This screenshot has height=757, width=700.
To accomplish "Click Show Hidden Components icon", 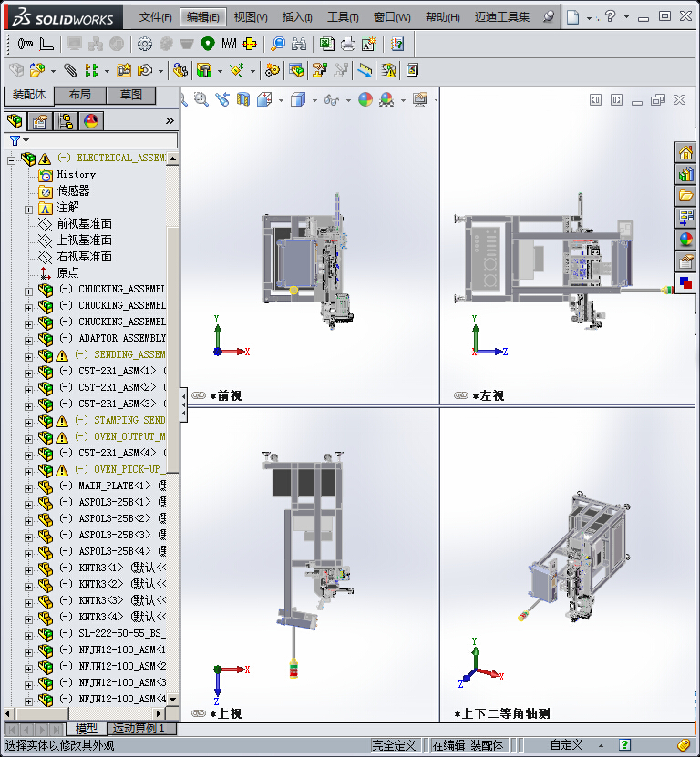I will coord(180,70).
